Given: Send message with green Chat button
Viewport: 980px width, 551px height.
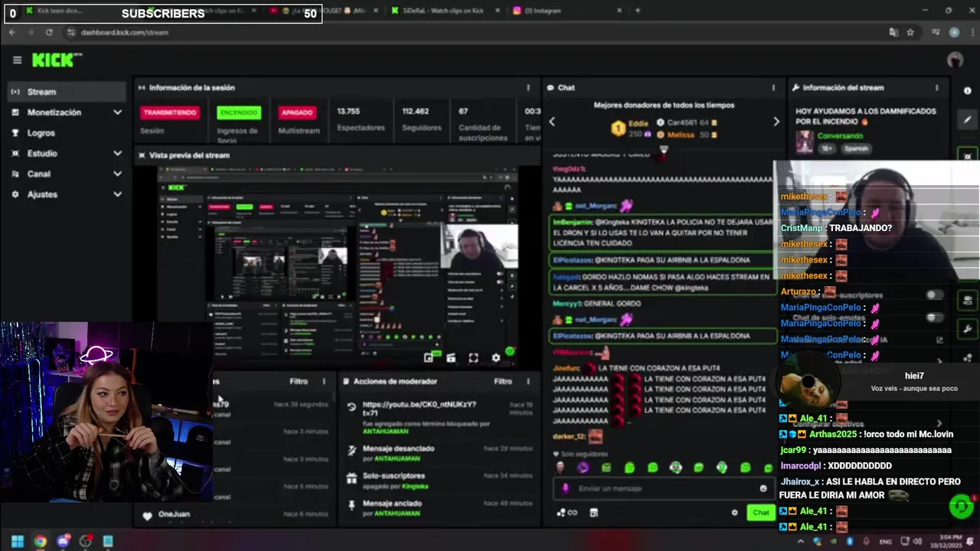Looking at the screenshot, I should tap(760, 513).
